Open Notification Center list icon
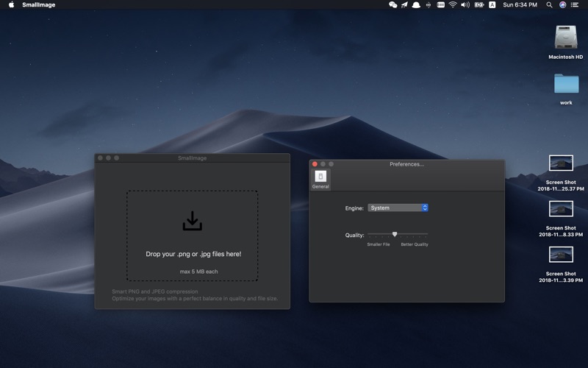The image size is (588, 368). (x=575, y=5)
